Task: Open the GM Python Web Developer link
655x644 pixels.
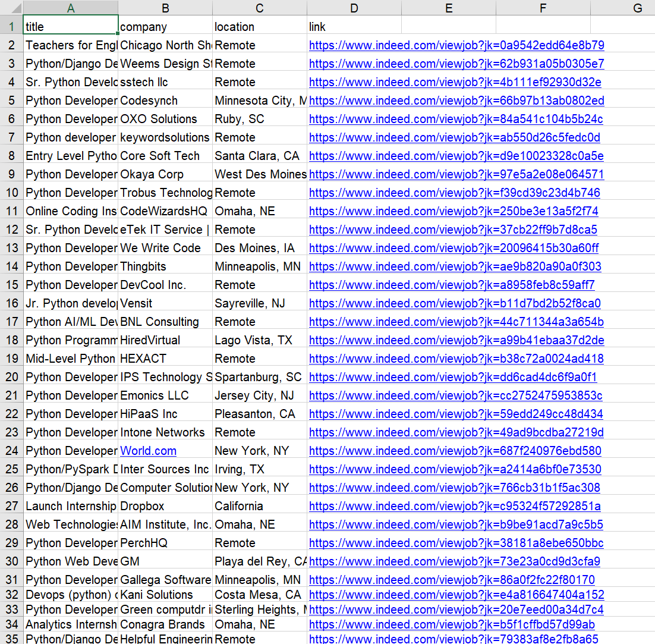Action: (x=455, y=560)
